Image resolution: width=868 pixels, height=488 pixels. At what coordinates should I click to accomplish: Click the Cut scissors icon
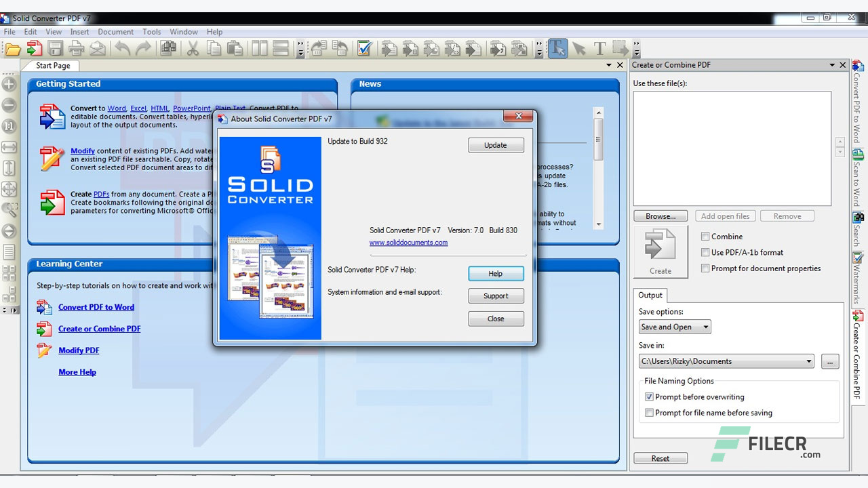tap(193, 49)
